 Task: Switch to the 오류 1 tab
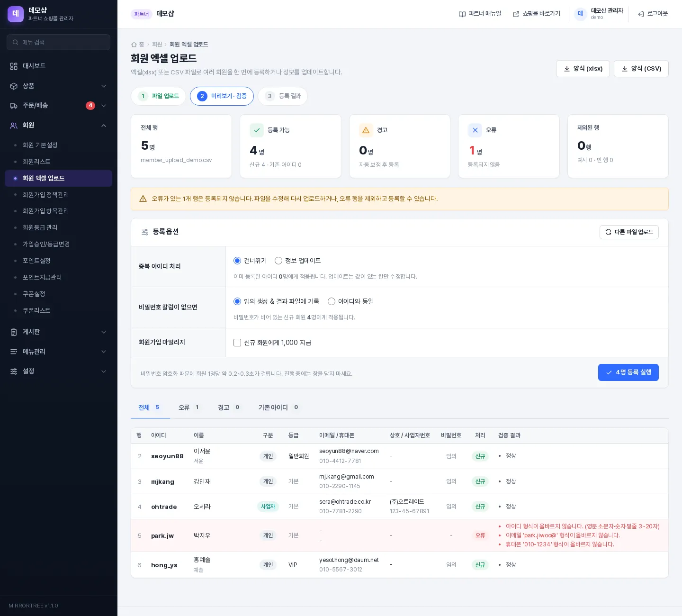189,408
